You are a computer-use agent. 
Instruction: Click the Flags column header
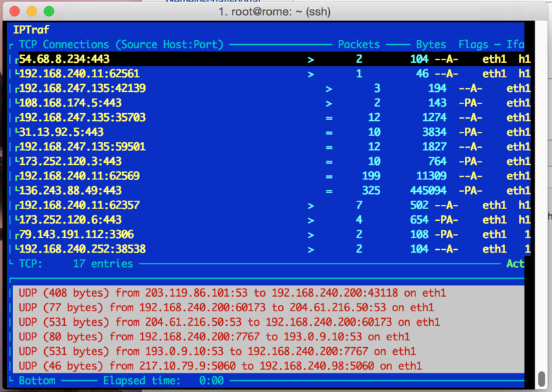pos(473,45)
